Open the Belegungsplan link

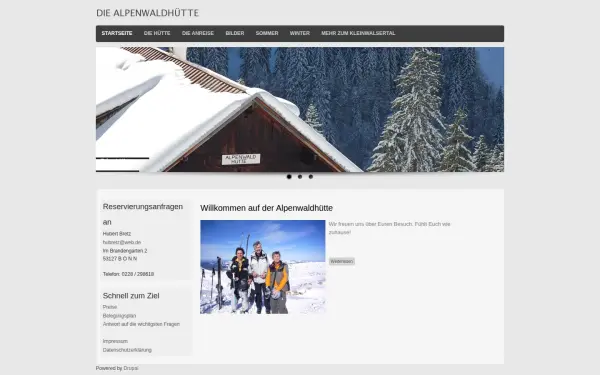(x=119, y=316)
